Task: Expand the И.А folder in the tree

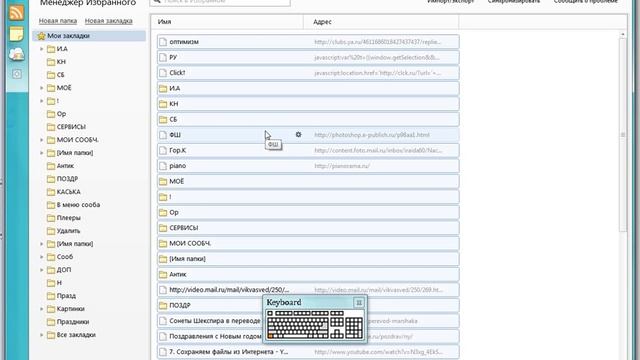Action: point(42,49)
